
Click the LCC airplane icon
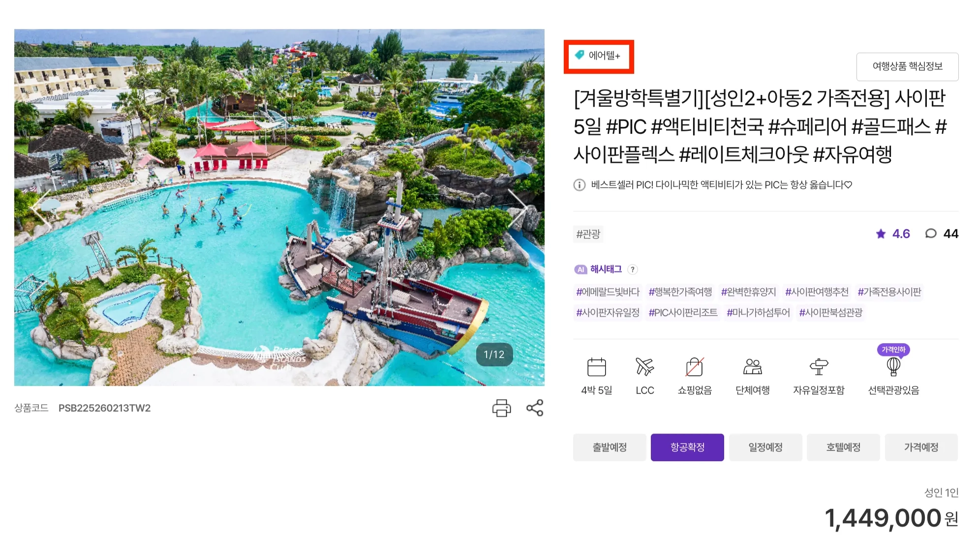(644, 367)
